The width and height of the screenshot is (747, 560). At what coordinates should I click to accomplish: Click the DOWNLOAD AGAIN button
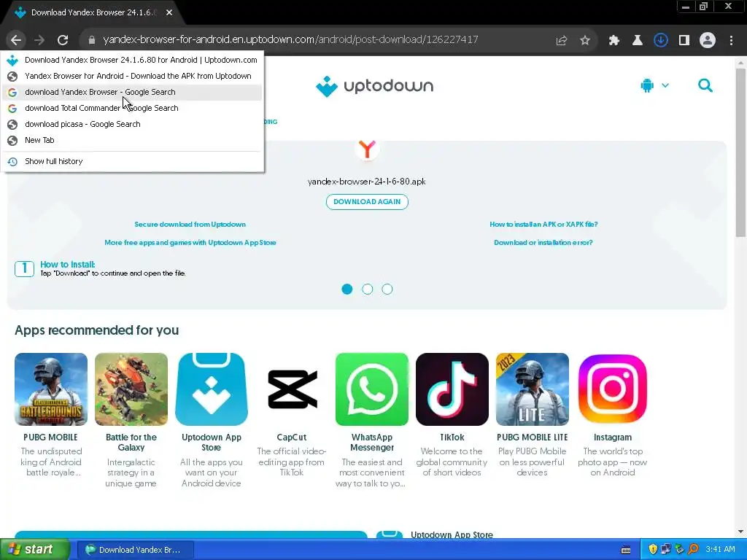coord(367,202)
